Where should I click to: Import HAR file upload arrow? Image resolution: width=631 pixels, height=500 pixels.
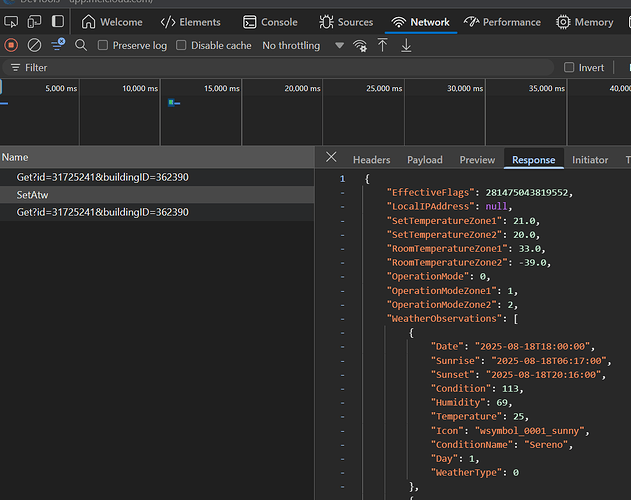[383, 45]
